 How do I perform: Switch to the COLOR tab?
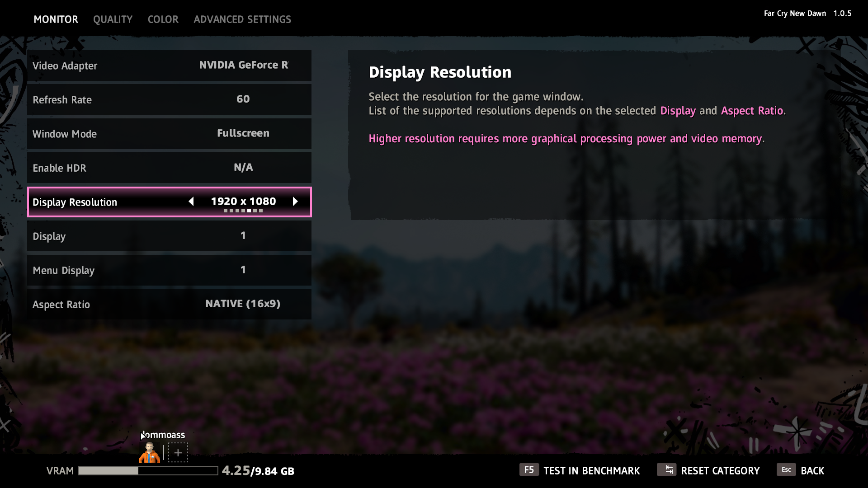tap(163, 19)
